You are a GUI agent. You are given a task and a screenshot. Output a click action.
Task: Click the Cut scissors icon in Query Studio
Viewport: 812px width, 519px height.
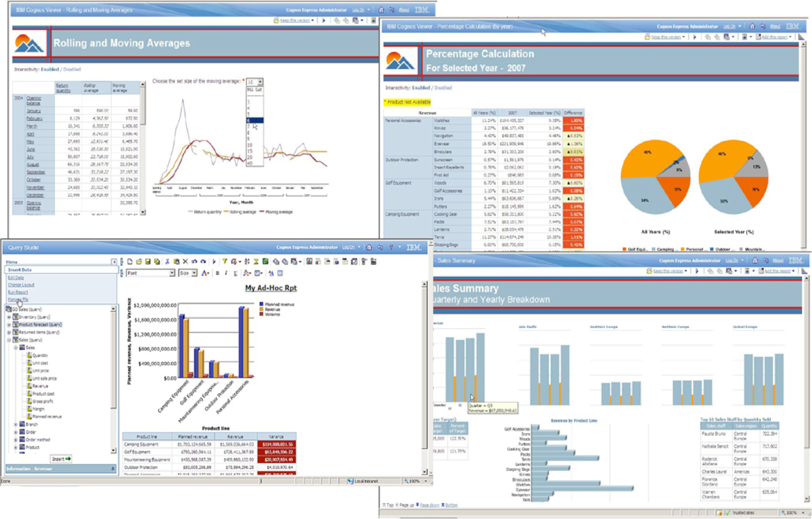click(167, 262)
